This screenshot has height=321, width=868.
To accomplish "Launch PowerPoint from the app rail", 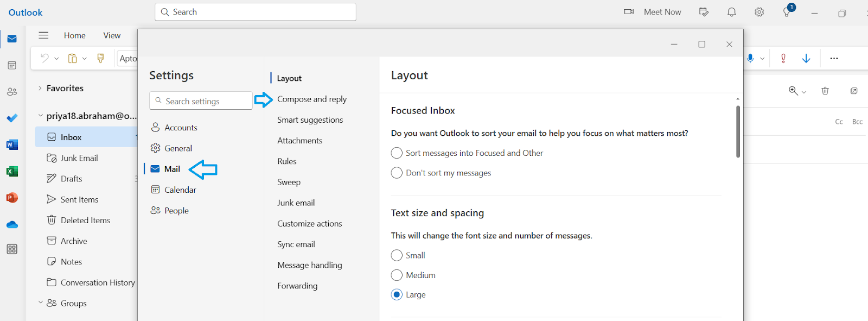I will 12,198.
